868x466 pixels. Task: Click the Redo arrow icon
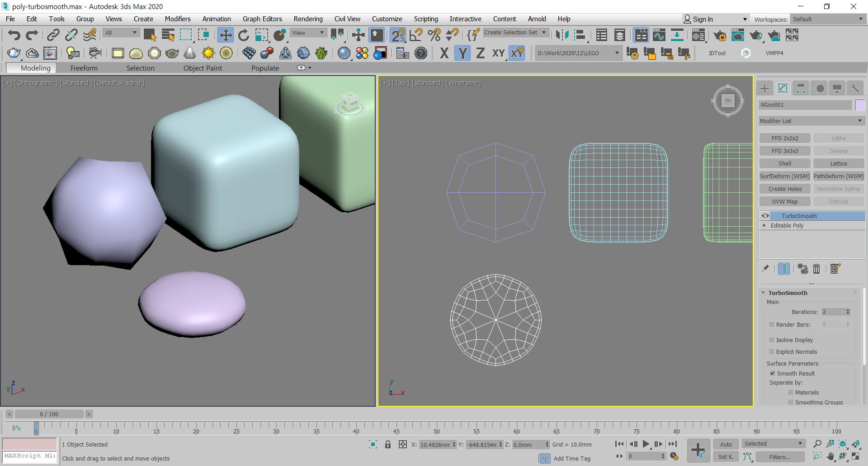[x=32, y=35]
